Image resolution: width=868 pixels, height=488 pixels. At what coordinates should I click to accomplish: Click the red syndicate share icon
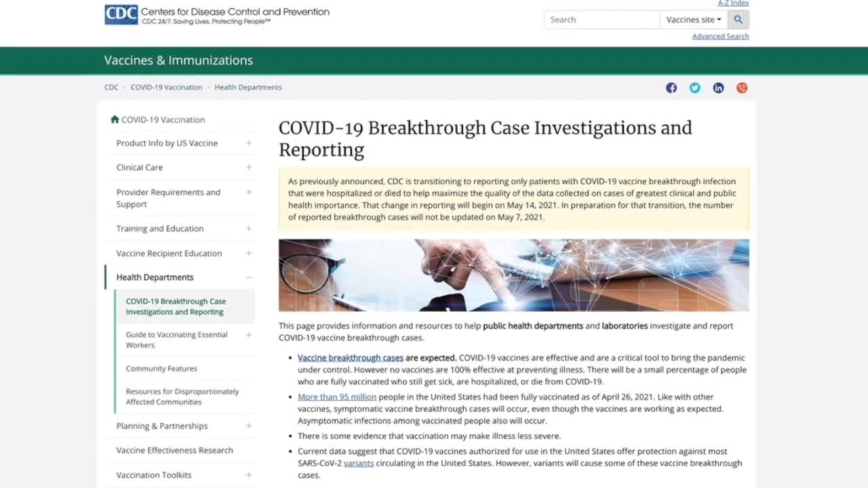(742, 87)
